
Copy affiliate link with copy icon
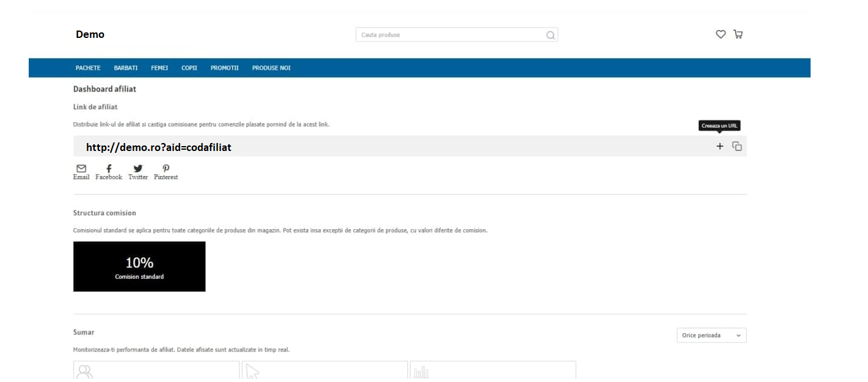(737, 146)
